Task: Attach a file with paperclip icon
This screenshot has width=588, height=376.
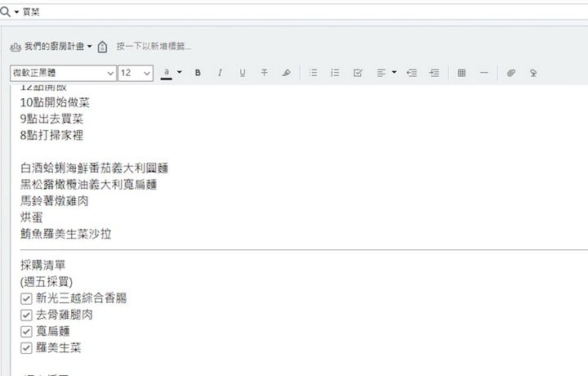Action: (510, 73)
